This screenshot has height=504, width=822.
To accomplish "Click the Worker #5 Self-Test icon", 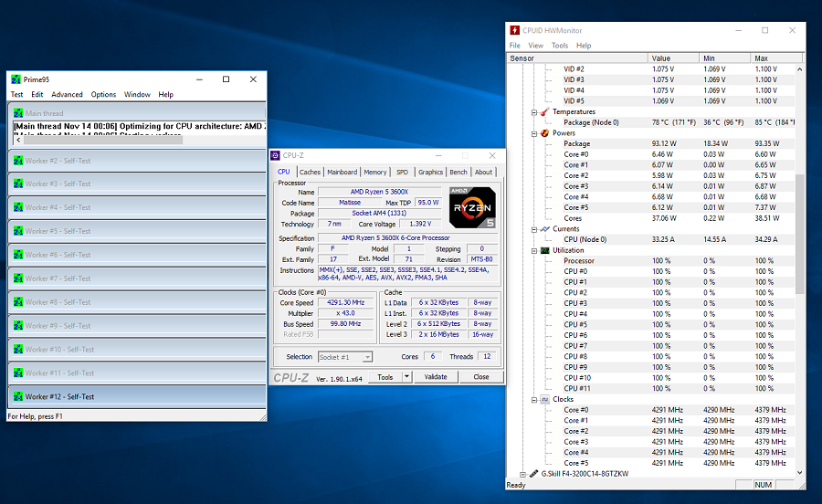I will pos(18,230).
